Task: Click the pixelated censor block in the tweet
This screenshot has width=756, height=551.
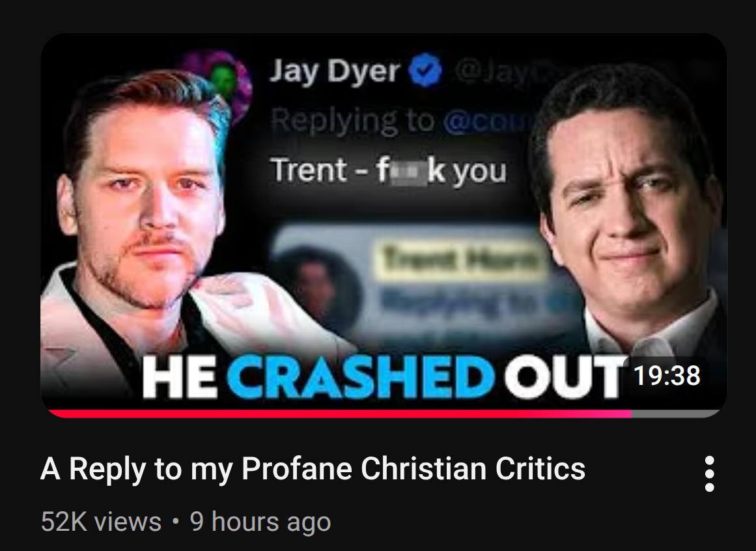Action: pyautogui.click(x=408, y=172)
